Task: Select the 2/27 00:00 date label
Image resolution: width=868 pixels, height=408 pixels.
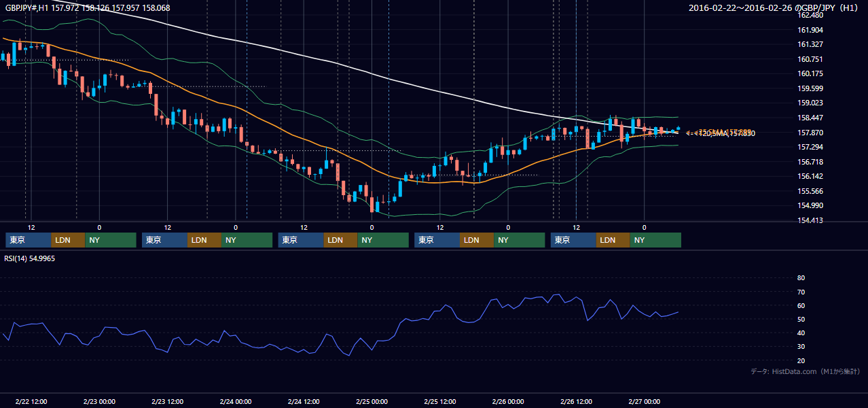Action: pyautogui.click(x=644, y=401)
